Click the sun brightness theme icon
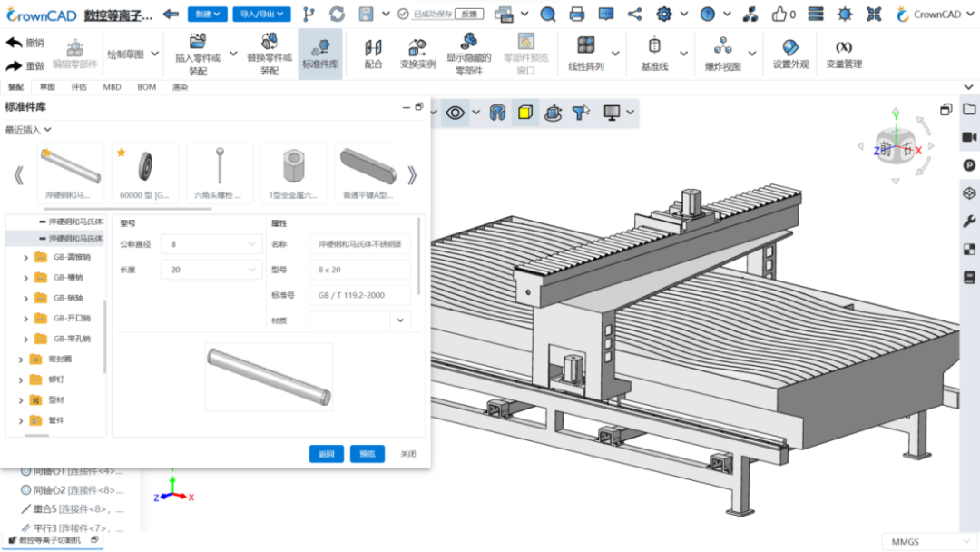Image resolution: width=980 pixels, height=552 pixels. pos(845,14)
